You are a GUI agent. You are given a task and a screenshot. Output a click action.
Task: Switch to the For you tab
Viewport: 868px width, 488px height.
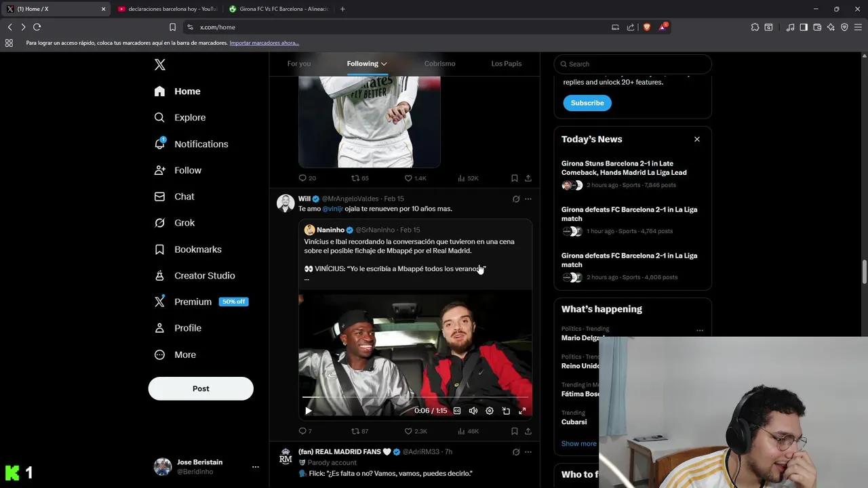point(299,64)
